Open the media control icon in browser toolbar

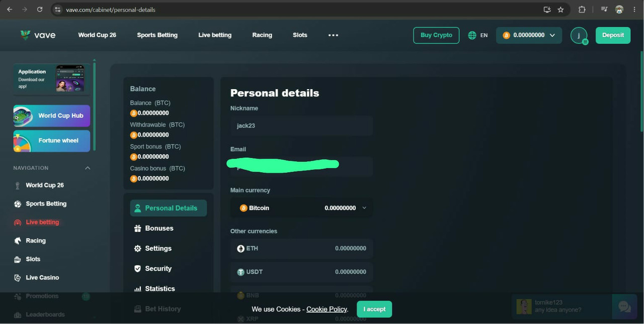tap(604, 10)
